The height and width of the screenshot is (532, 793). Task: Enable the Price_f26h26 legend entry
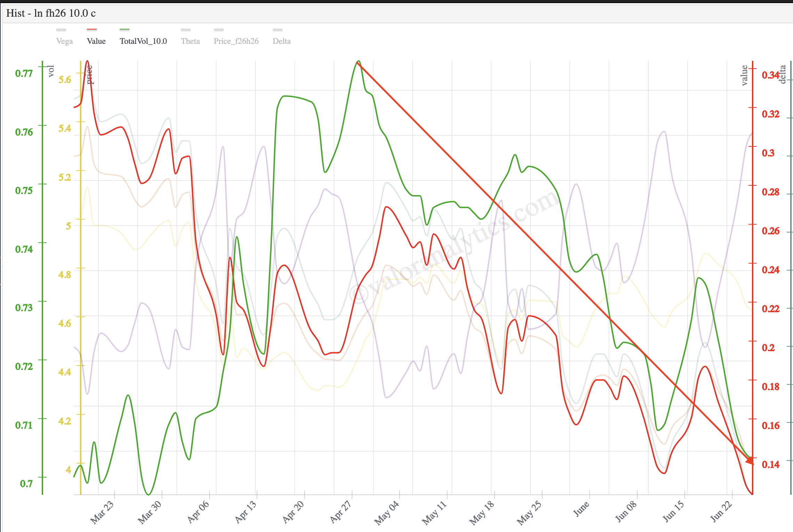[x=236, y=41]
